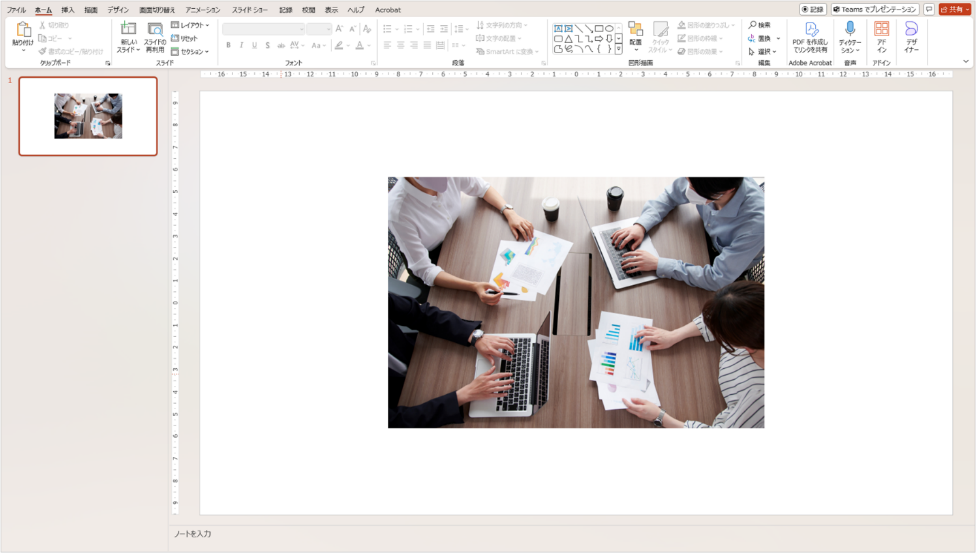Open the Add-ins (アドイン) icon
The width and height of the screenshot is (976, 553).
click(881, 29)
